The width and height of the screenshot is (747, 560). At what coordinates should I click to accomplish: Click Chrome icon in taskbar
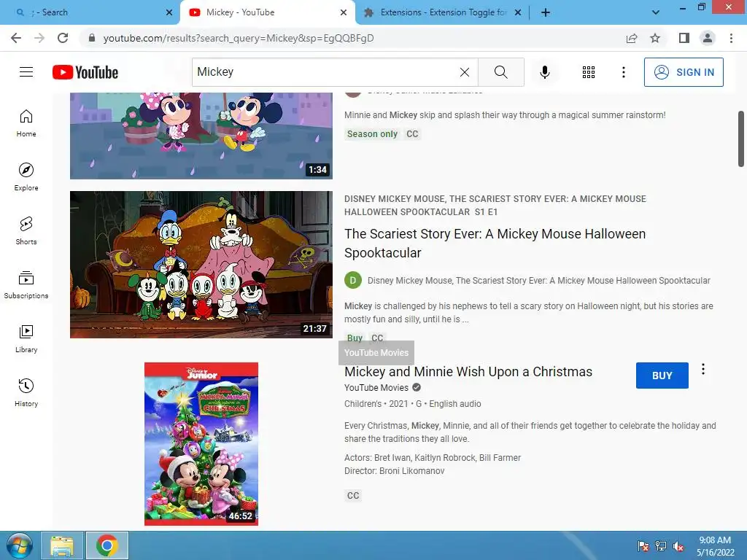point(107,545)
